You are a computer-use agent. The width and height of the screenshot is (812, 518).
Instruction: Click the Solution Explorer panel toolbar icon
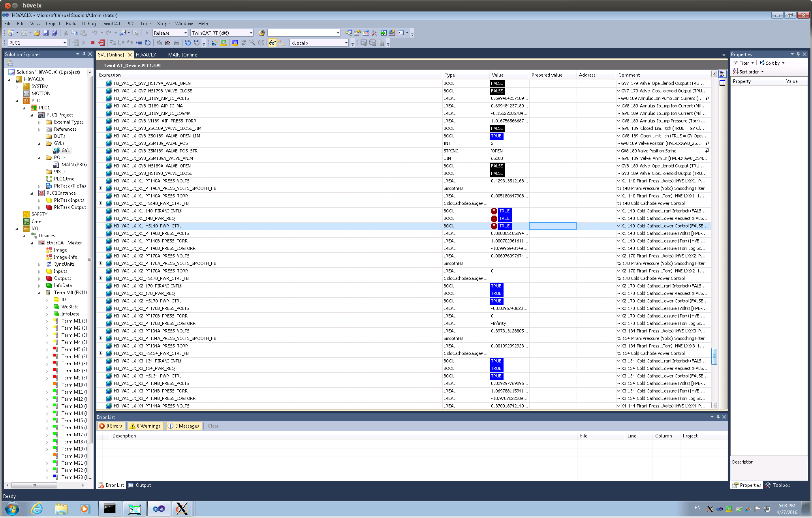pos(10,63)
